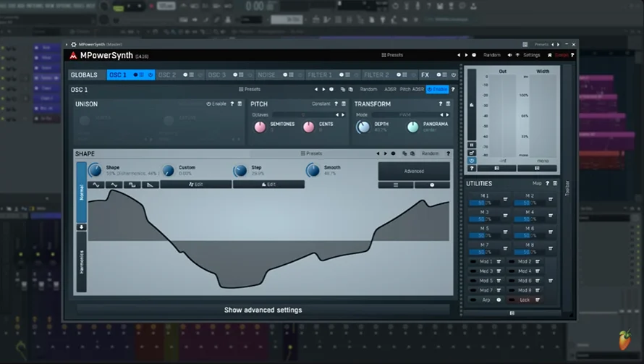Toggle the OSC 1 Enable button

pyautogui.click(x=437, y=89)
